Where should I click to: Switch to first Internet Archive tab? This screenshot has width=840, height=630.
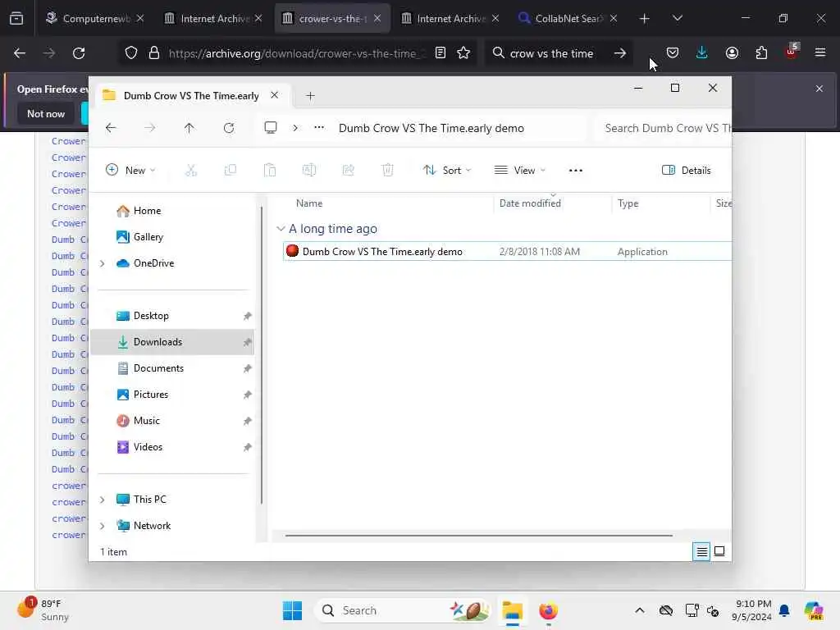[x=214, y=18]
